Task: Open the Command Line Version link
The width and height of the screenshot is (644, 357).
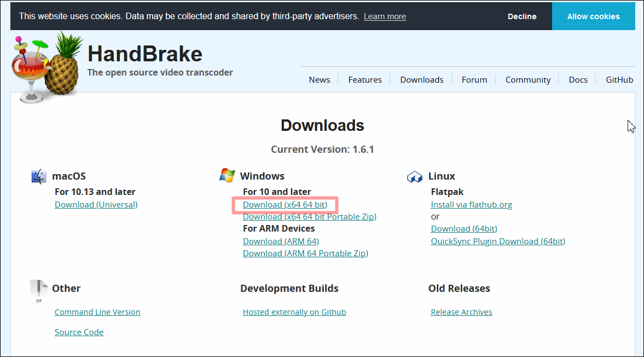Action: click(x=97, y=312)
